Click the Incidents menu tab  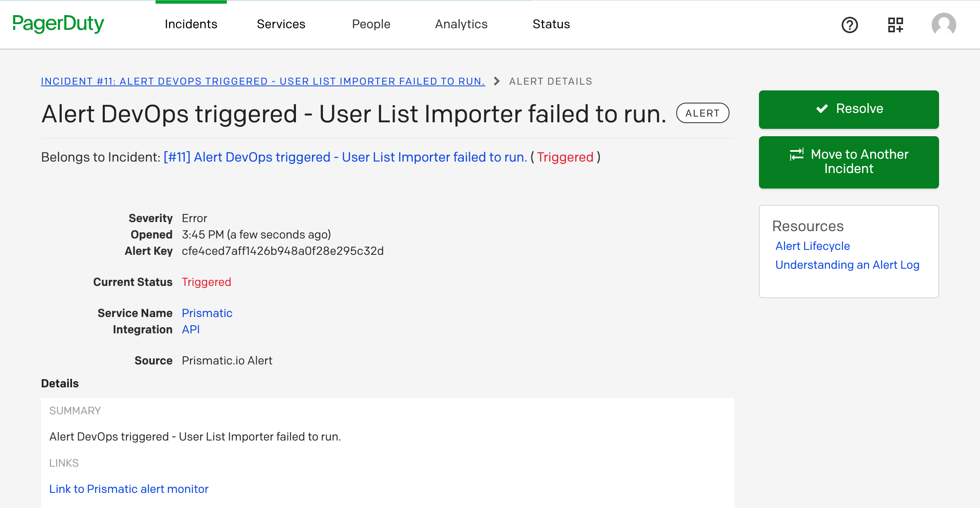point(191,24)
